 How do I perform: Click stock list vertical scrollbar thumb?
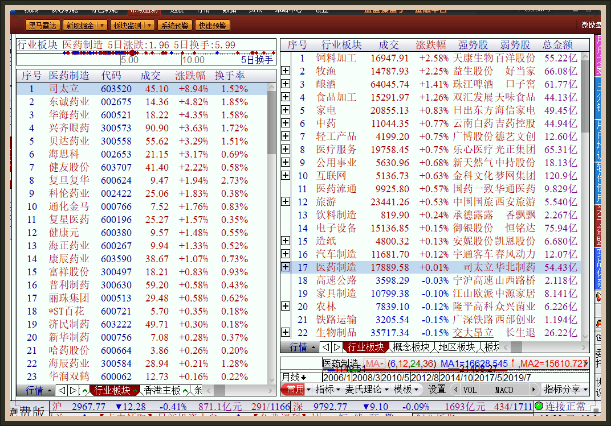tap(272, 122)
